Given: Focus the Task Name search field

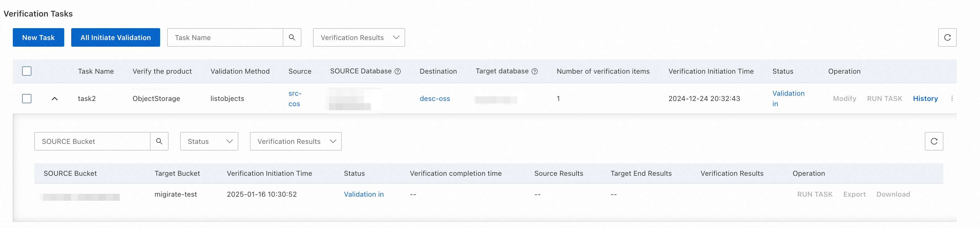Looking at the screenshot, I should pyautogui.click(x=225, y=37).
